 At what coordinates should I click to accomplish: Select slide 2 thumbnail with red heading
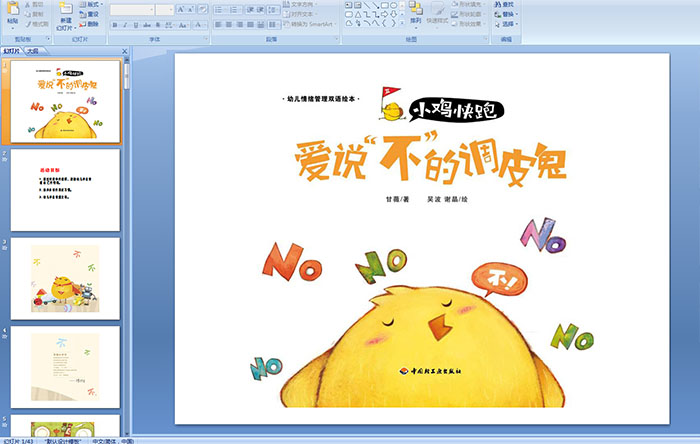pyautogui.click(x=65, y=190)
